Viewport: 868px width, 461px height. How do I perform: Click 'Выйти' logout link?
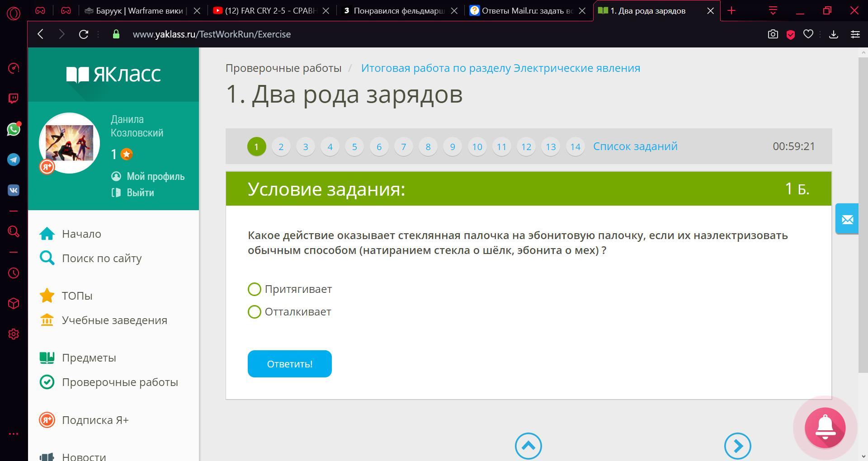(132, 193)
